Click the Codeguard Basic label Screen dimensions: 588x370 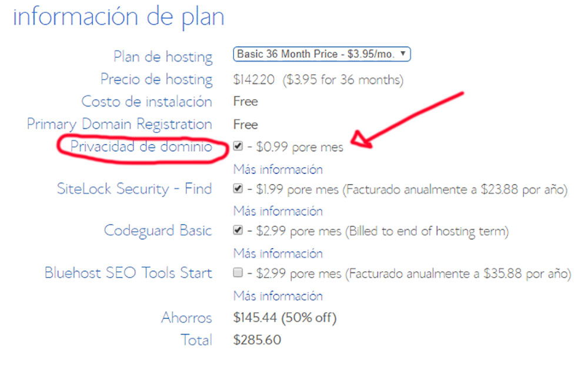(x=158, y=231)
